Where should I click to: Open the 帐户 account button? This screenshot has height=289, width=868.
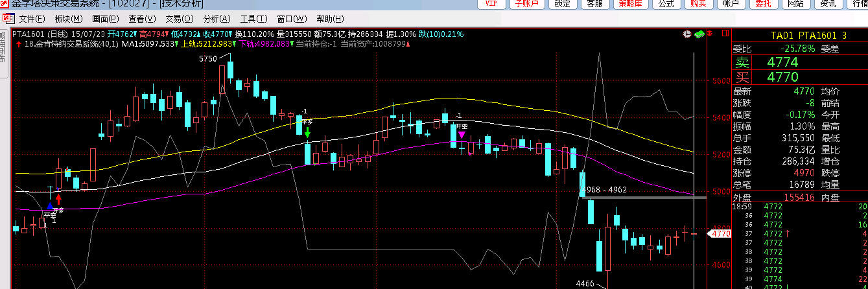(731, 4)
